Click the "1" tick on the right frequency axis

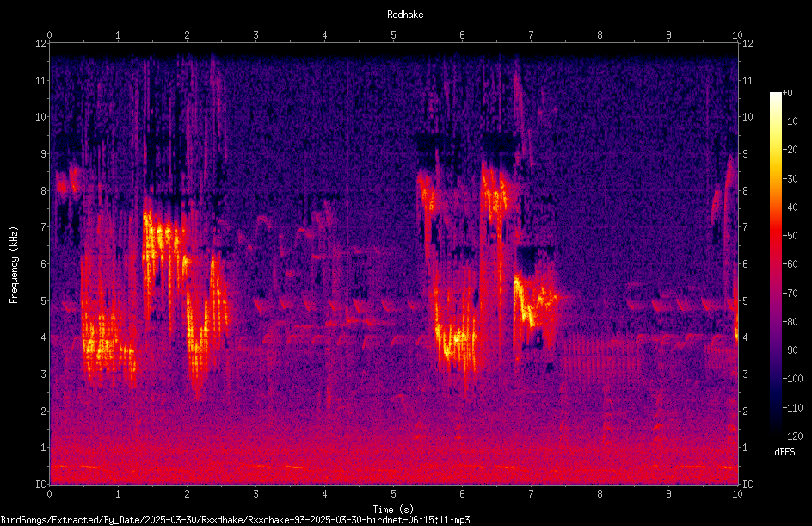745,448
